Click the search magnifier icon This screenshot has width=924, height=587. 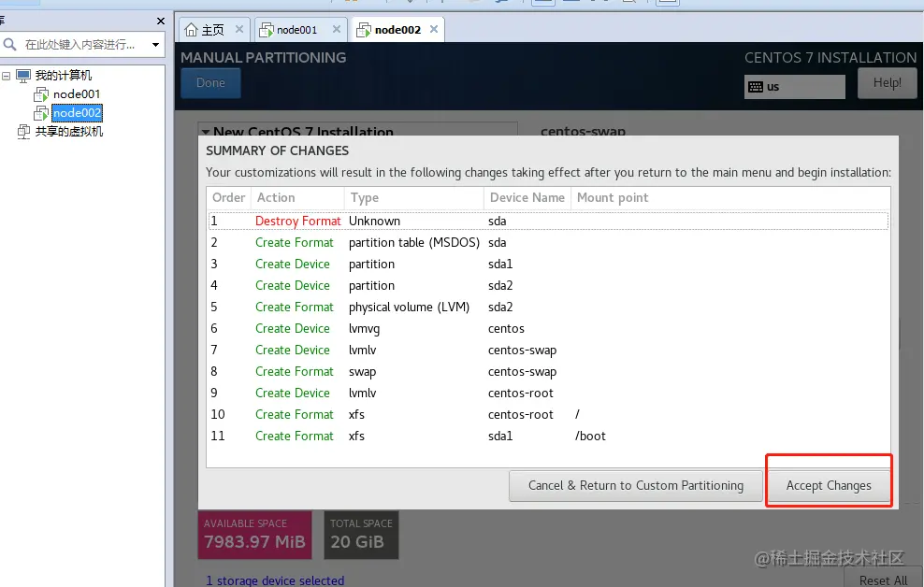tap(9, 45)
